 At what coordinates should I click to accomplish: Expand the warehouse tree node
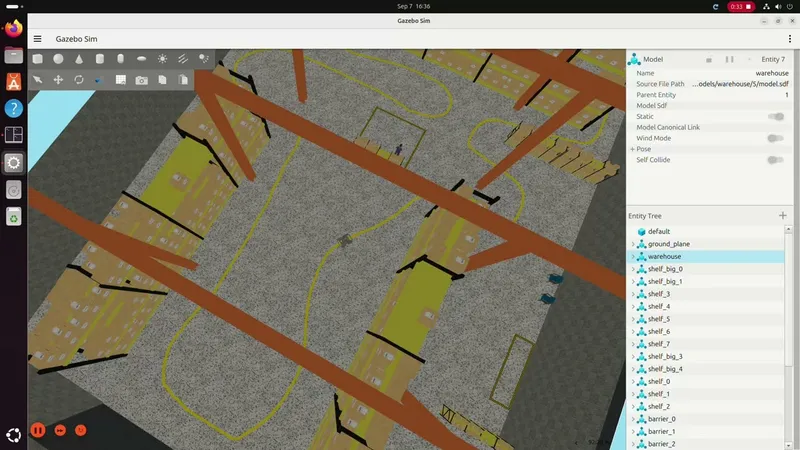coord(633,257)
